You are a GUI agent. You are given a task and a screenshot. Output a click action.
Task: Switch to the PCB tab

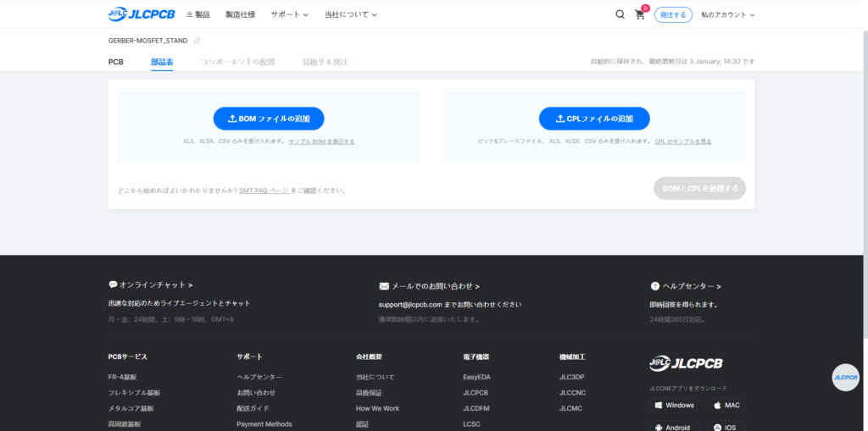(x=116, y=63)
